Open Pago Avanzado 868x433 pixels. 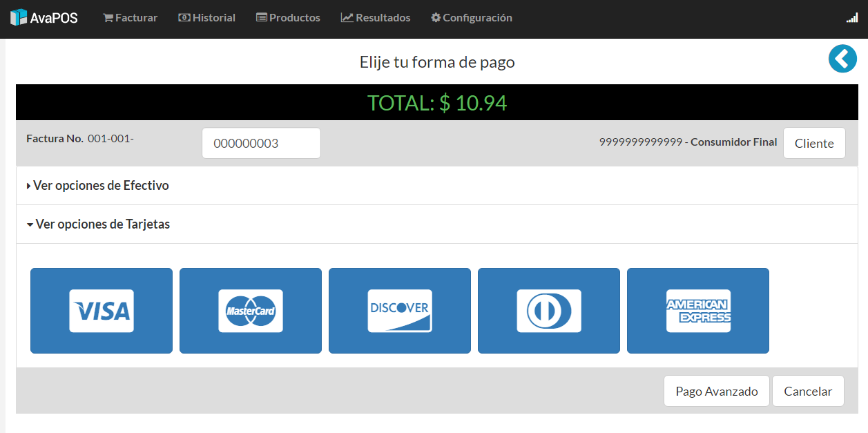coord(717,391)
